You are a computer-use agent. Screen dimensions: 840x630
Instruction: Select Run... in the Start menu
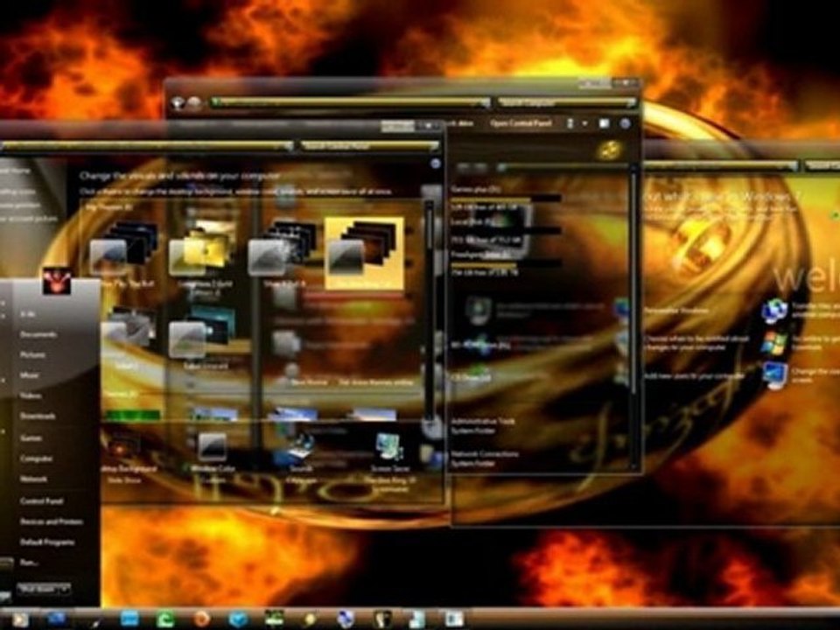click(29, 563)
